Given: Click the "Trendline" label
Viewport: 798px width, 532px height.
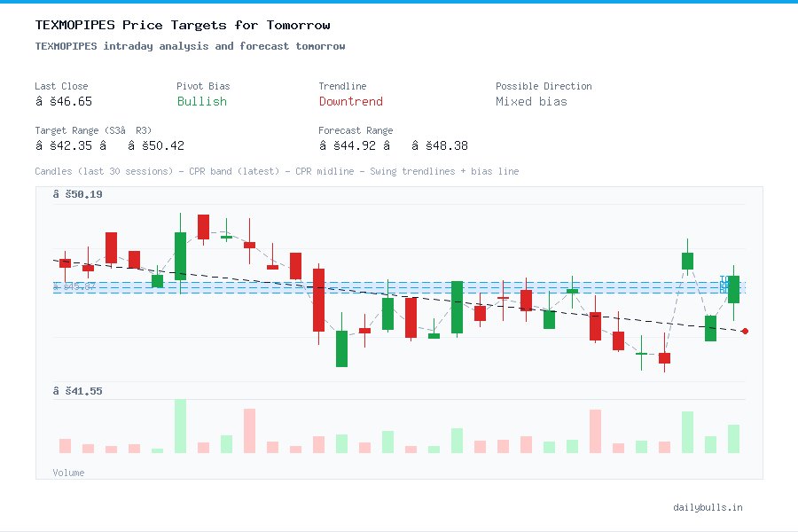Looking at the screenshot, I should [342, 86].
